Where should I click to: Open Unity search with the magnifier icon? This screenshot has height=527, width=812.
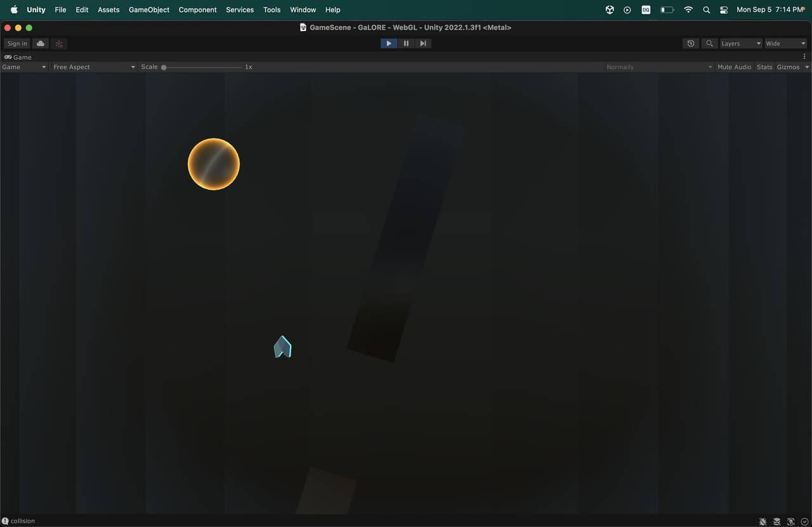click(x=709, y=43)
